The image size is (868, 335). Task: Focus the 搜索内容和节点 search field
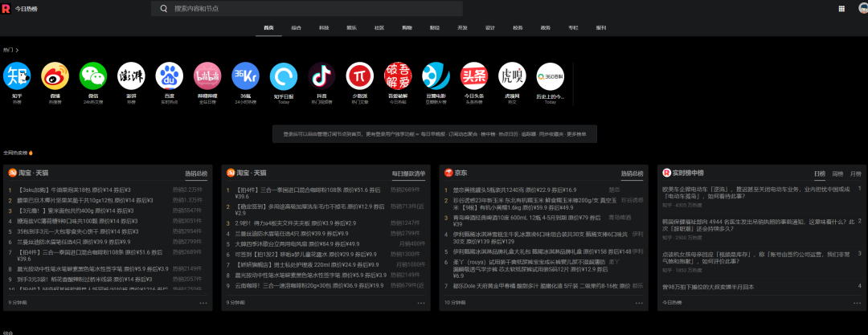coord(307,8)
